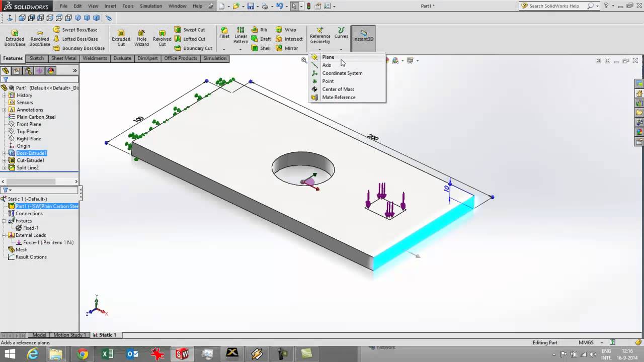Screen dimensions: 644x362
Task: Open the Curves dropdown arrow
Action: [x=341, y=49]
